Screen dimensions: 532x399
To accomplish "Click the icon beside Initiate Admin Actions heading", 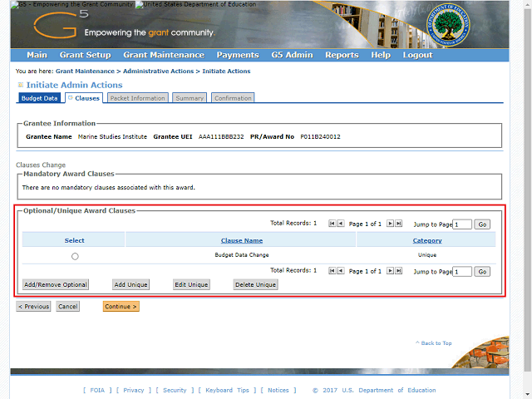I will click(20, 85).
